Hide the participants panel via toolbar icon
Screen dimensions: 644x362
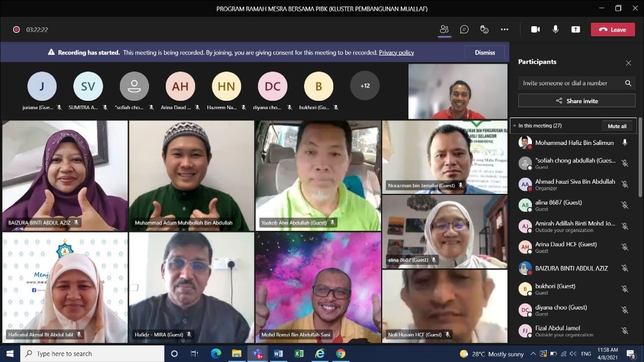coord(444,29)
